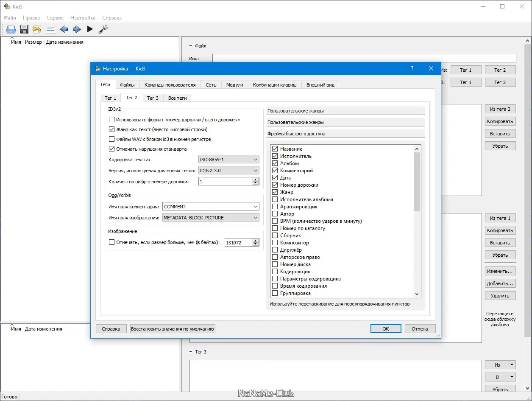Click the Добавить... button

pyautogui.click(x=500, y=283)
